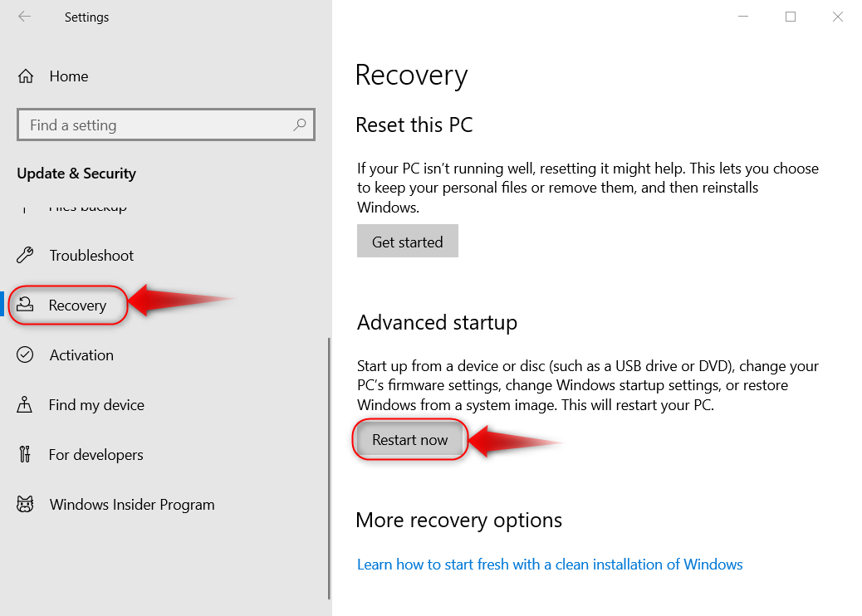Minimize the Settings window
862x616 pixels.
click(742, 17)
